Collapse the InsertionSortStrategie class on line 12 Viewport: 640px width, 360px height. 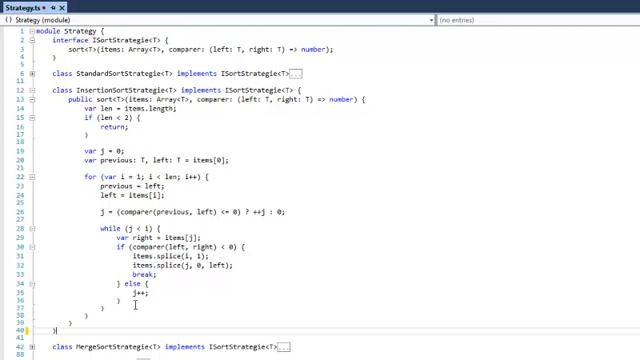click(x=32, y=90)
